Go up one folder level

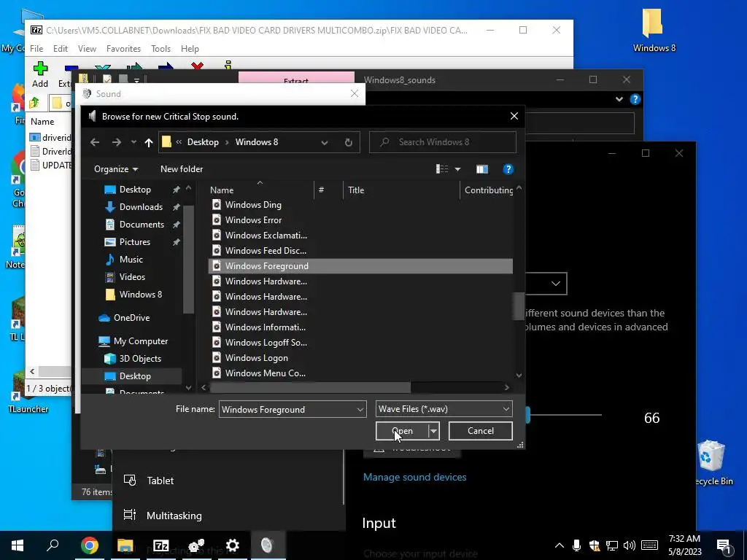[x=149, y=142]
